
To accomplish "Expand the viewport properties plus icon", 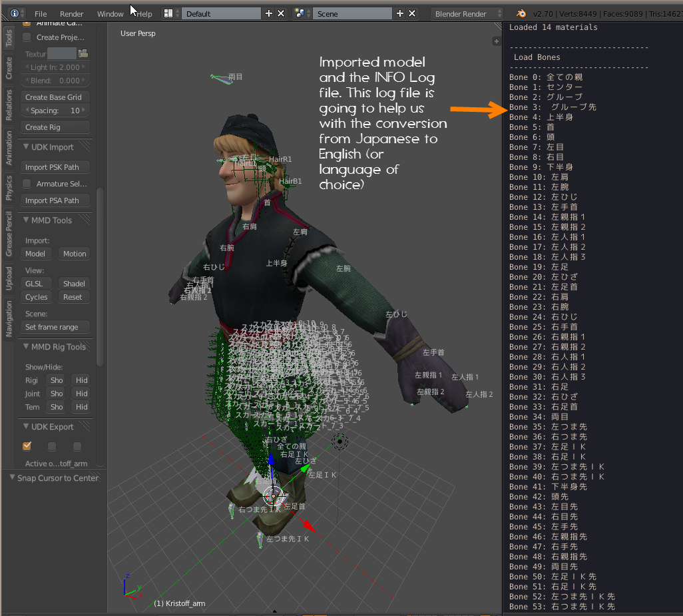I will [496, 41].
